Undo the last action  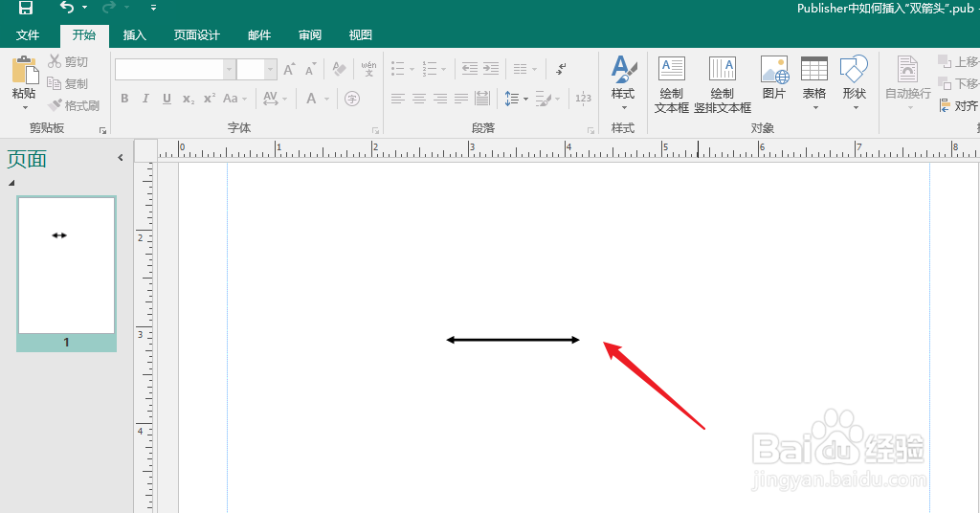tap(67, 8)
